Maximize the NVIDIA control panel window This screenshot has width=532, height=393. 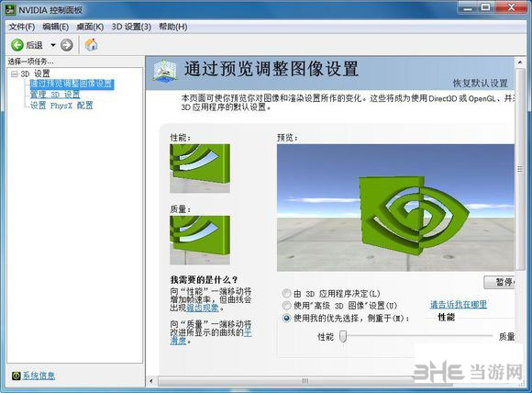coord(486,7)
